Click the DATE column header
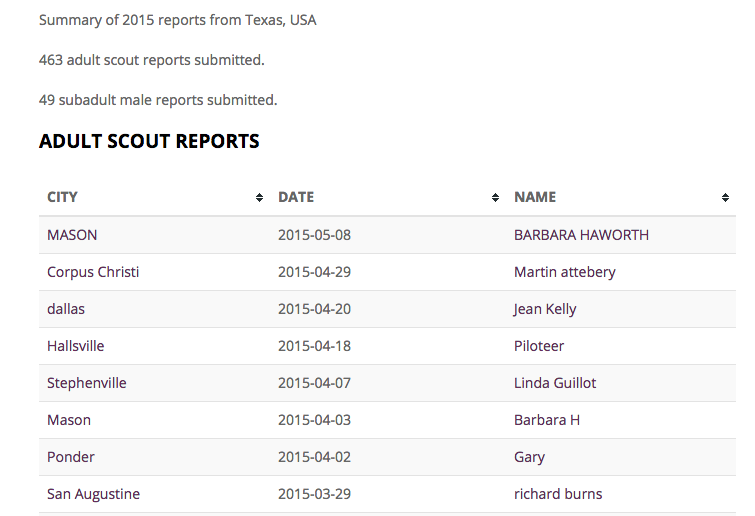 pyautogui.click(x=296, y=197)
